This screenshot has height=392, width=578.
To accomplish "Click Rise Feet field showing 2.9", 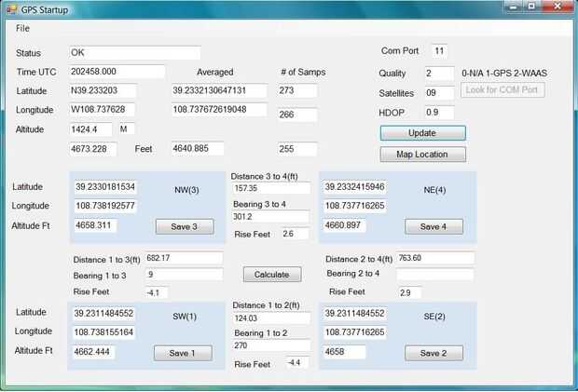I will tap(409, 292).
